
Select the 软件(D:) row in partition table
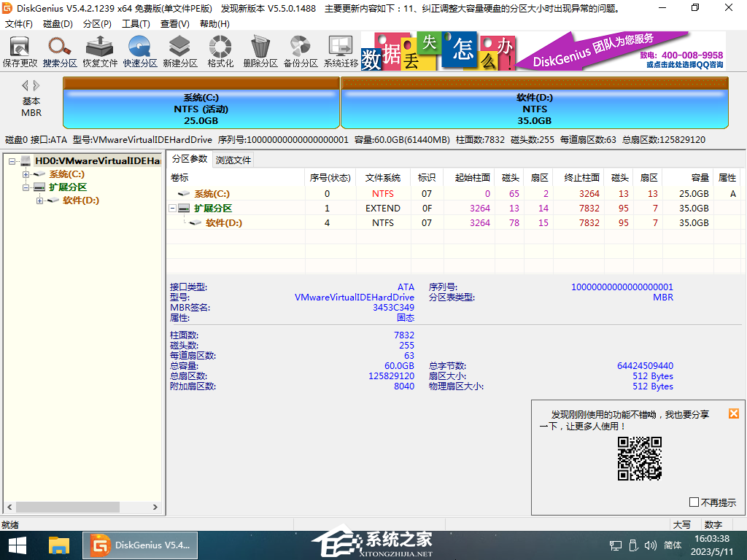453,223
